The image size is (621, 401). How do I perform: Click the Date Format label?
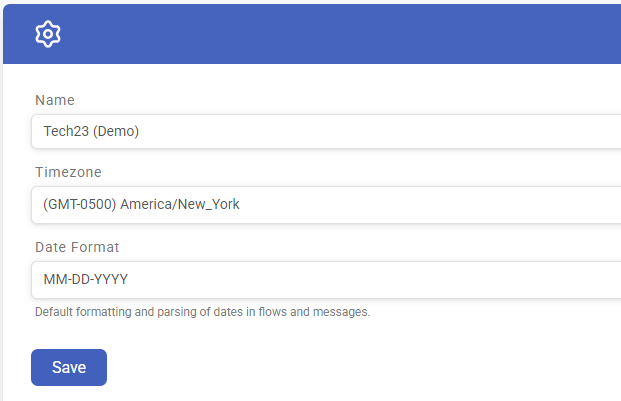(x=77, y=247)
